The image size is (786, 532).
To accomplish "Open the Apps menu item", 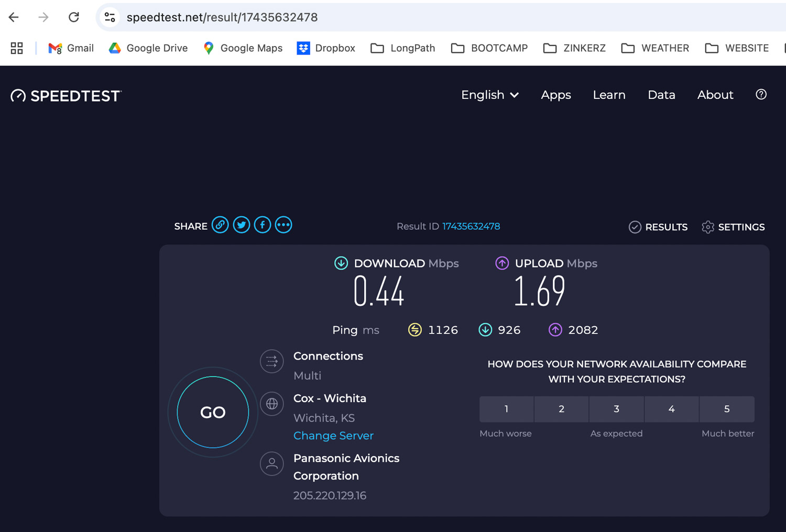I will click(x=555, y=95).
